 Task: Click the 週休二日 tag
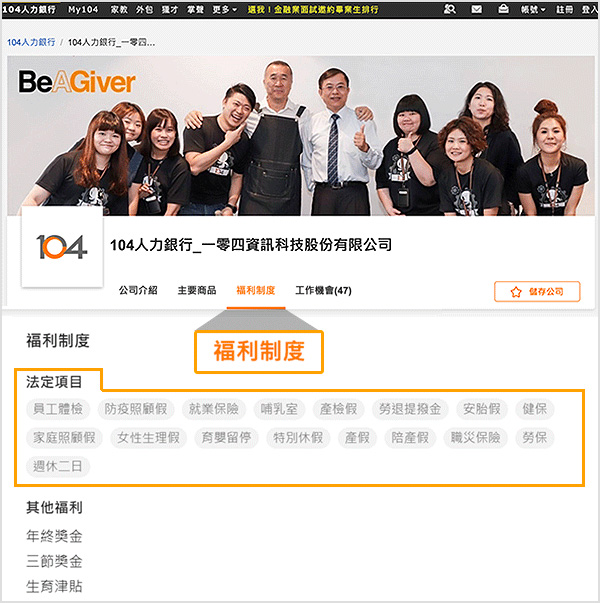[58, 466]
